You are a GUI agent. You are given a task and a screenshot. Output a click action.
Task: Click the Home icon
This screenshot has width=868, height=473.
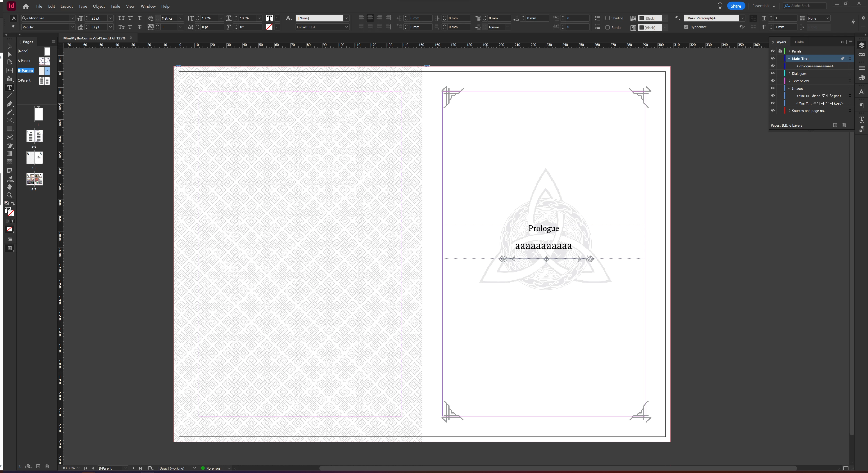(26, 6)
